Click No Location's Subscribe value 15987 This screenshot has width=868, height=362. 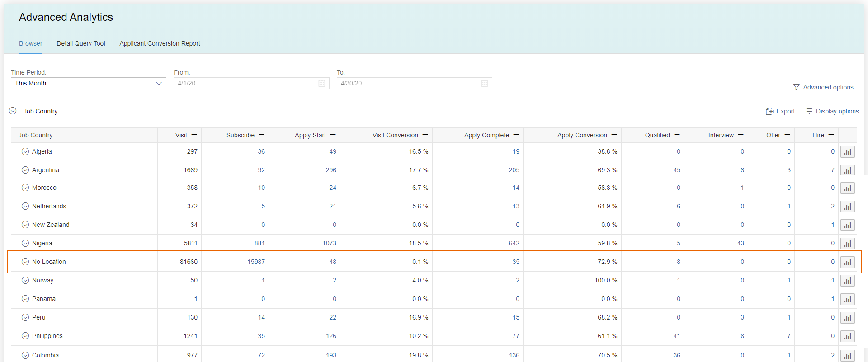256,262
